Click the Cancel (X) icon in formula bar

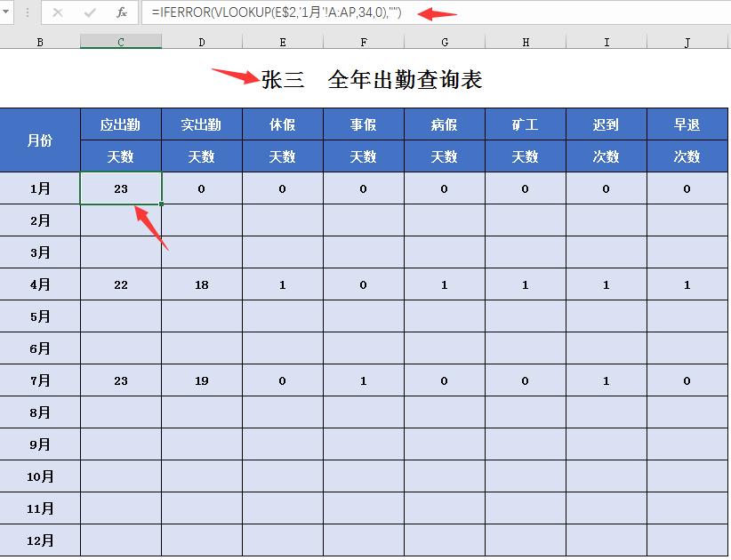[x=58, y=12]
